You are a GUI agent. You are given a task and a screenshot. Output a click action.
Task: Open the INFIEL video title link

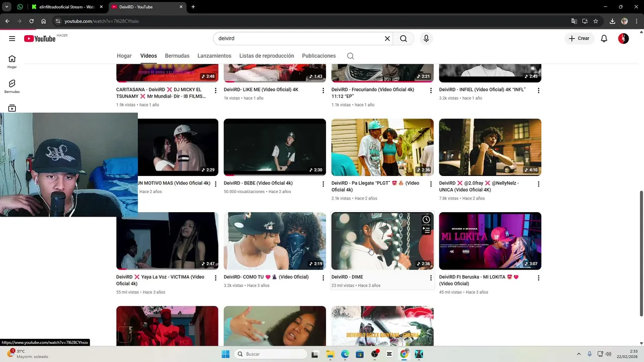(482, 89)
